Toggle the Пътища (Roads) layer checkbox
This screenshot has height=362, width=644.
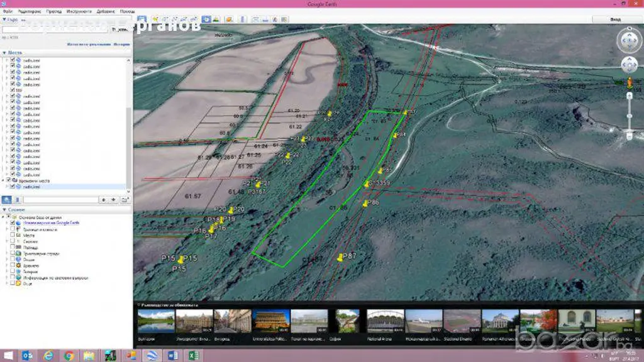pyautogui.click(x=12, y=247)
